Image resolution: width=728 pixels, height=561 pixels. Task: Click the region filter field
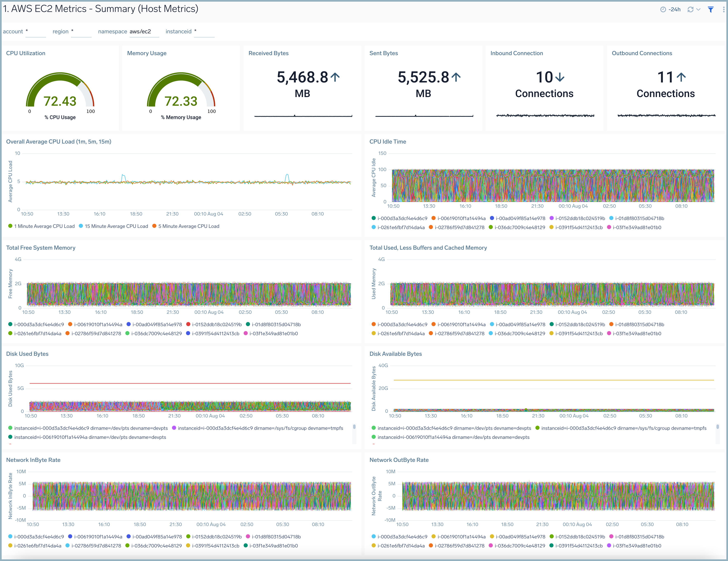[x=81, y=32]
